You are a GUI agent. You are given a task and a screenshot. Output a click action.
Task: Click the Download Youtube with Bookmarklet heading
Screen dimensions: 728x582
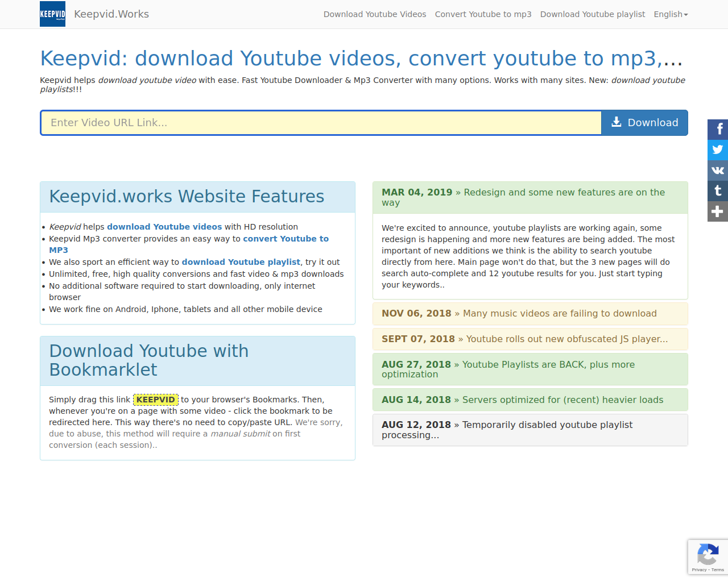149,360
